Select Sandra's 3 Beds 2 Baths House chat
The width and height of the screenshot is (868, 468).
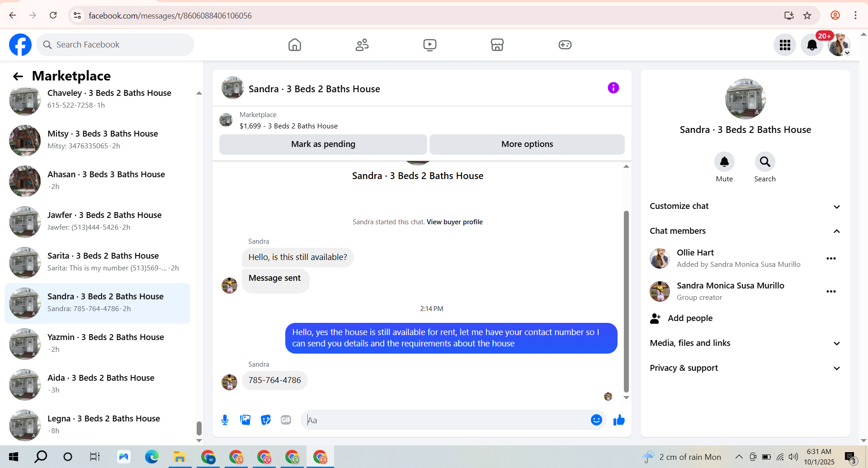(x=97, y=303)
